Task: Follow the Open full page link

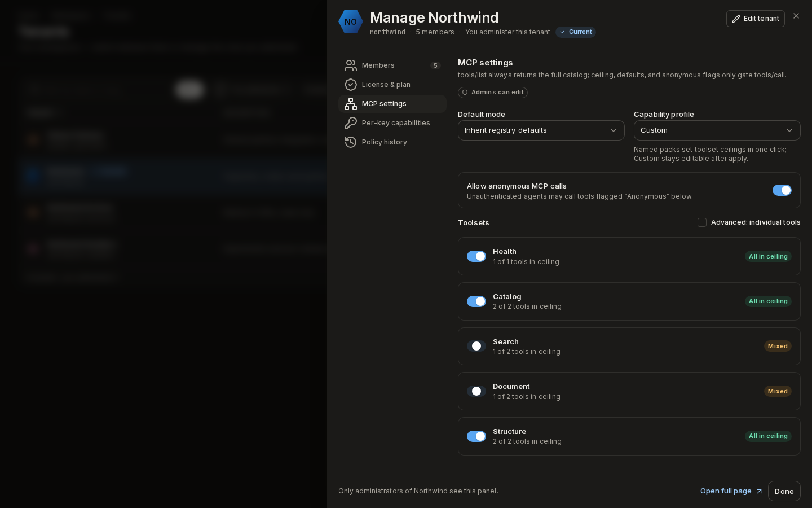Action: (x=731, y=491)
